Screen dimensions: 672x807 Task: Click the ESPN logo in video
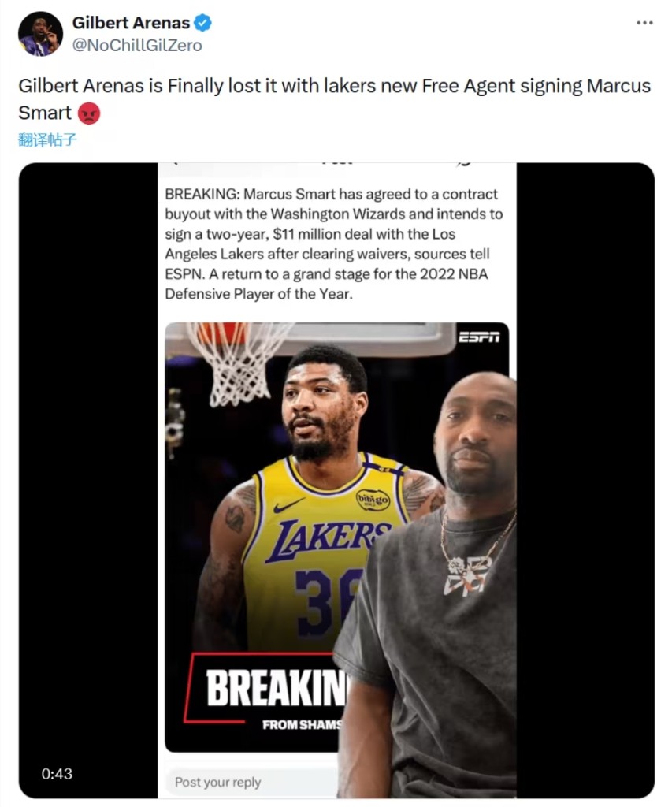(x=478, y=337)
